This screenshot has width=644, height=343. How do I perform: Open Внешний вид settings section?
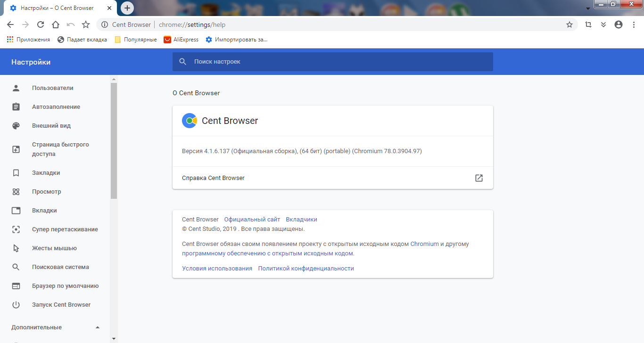tap(51, 126)
